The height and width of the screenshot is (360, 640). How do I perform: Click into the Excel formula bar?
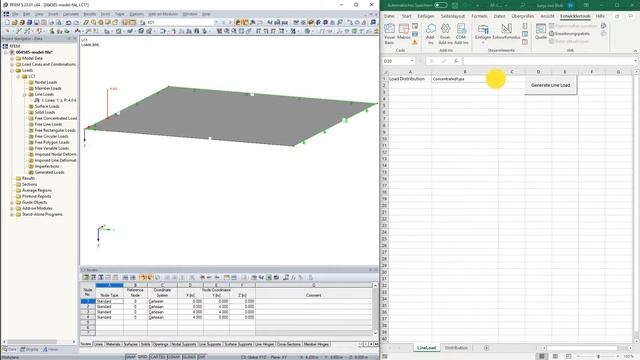tap(548, 61)
